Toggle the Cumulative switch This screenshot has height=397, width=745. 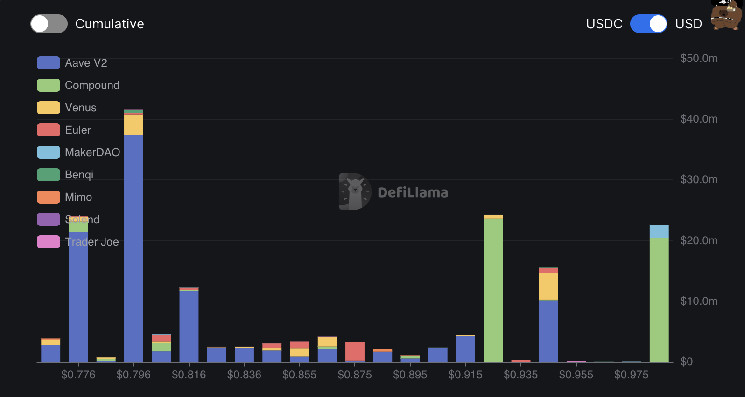[x=49, y=23]
